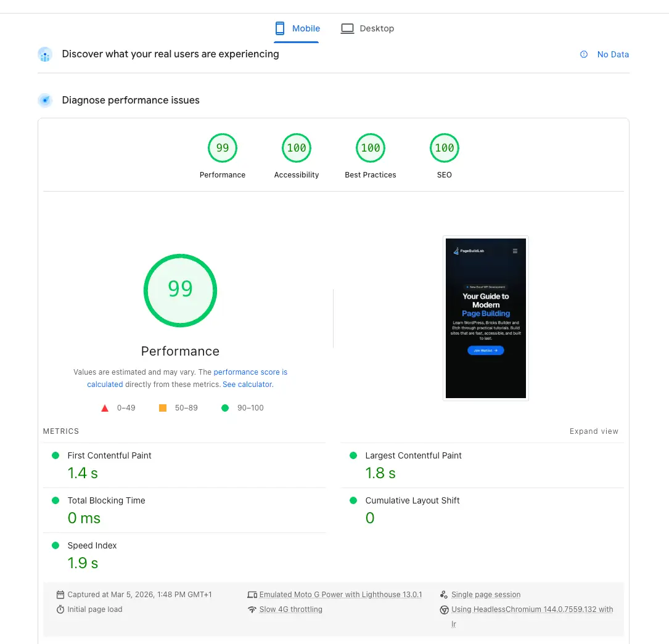Click the Emulated Moto G Power Lighthouse link

coord(341,594)
